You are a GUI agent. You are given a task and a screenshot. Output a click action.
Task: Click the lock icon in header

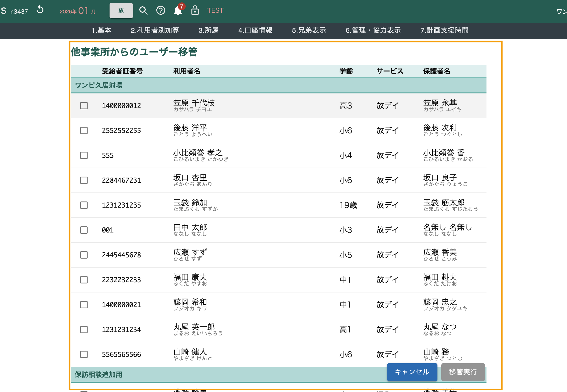pos(195,10)
